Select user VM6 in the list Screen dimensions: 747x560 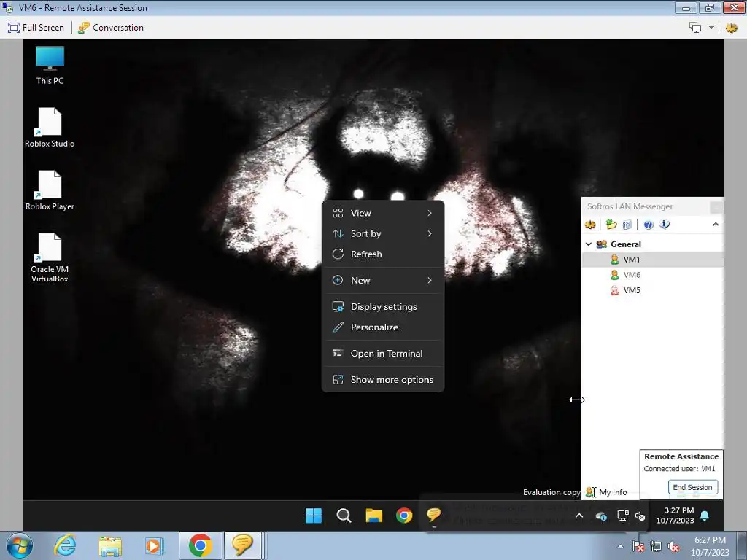pyautogui.click(x=653, y=275)
